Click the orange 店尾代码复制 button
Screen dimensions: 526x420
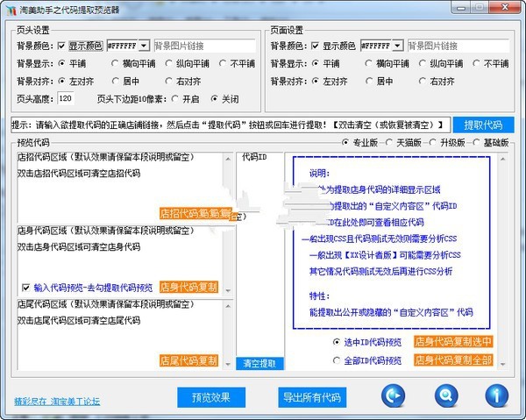tap(188, 360)
